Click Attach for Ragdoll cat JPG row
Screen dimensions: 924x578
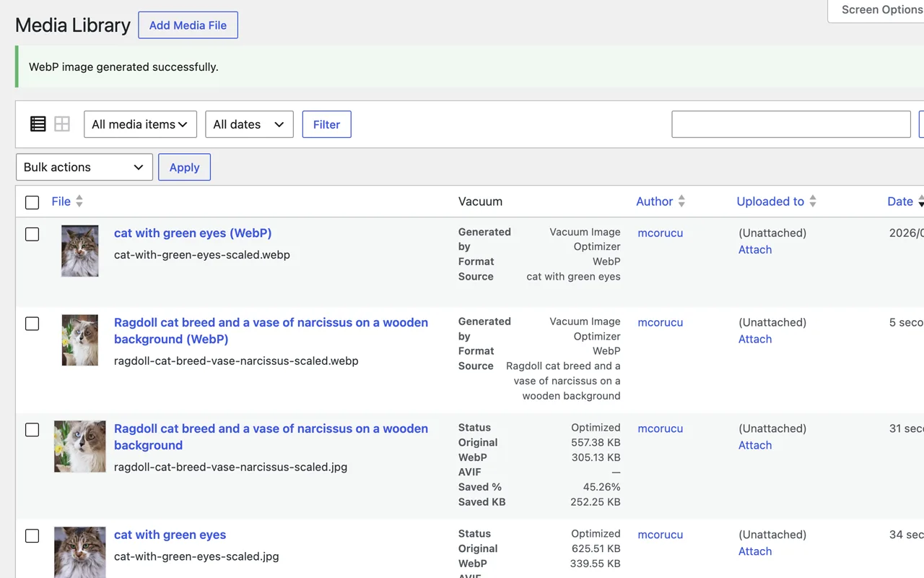pyautogui.click(x=755, y=445)
